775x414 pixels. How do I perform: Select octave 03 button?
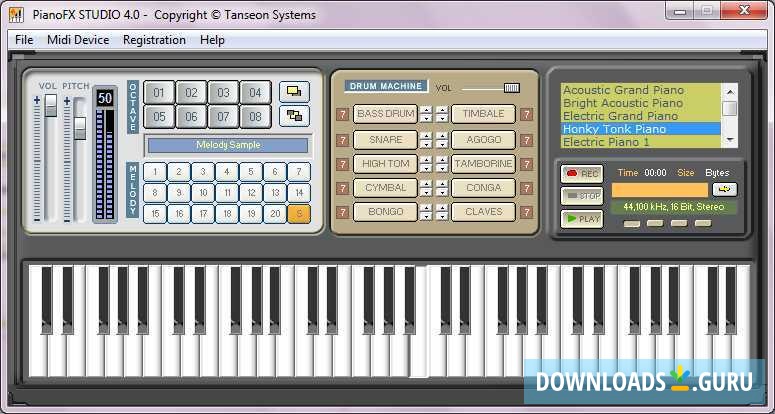223,93
